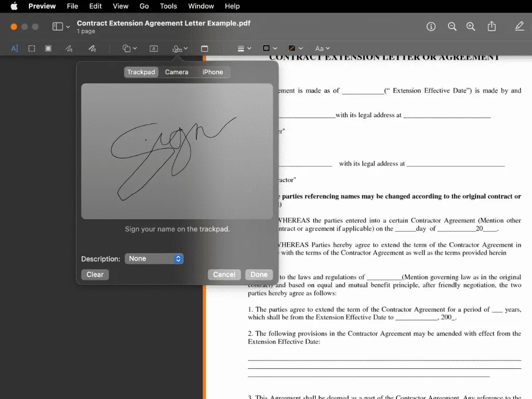Switch to the Camera signature tab
532x399 pixels.
pos(177,72)
